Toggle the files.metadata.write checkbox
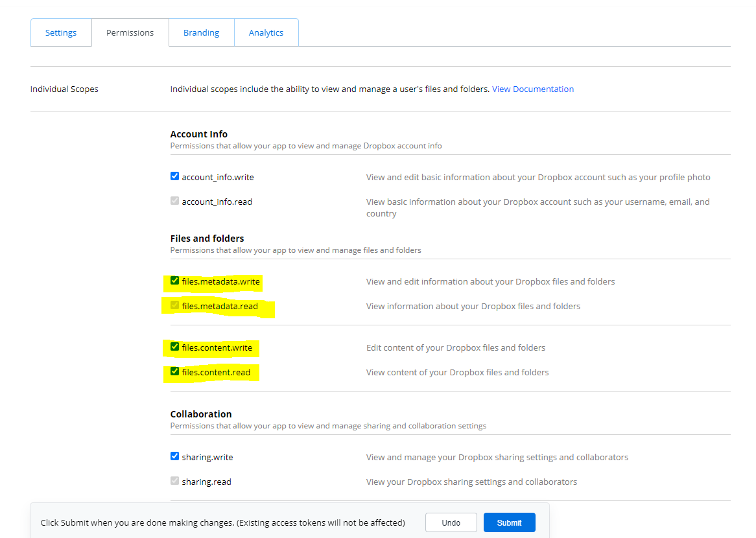The image size is (756, 538). click(x=174, y=281)
